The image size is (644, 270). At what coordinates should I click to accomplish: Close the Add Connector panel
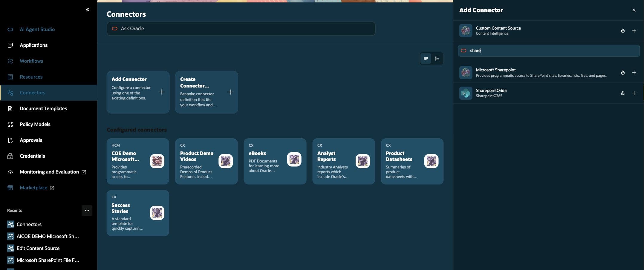click(634, 10)
